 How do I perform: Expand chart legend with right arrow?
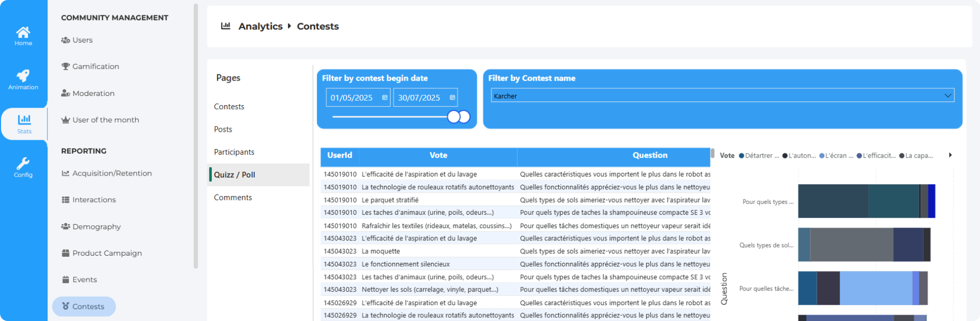(950, 155)
